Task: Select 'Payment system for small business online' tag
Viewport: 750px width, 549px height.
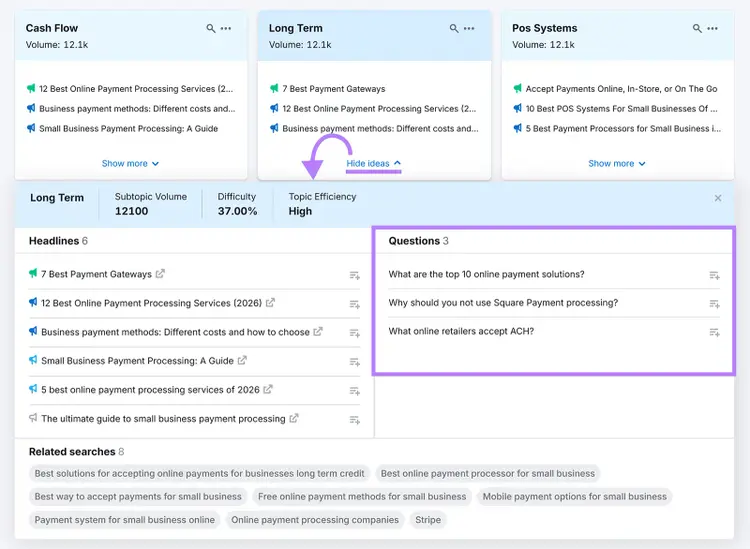Action: click(x=125, y=520)
